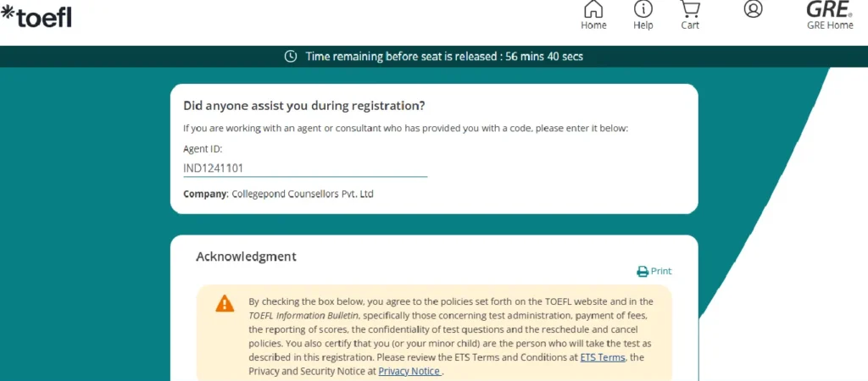Select the Help text label in header

click(x=643, y=25)
